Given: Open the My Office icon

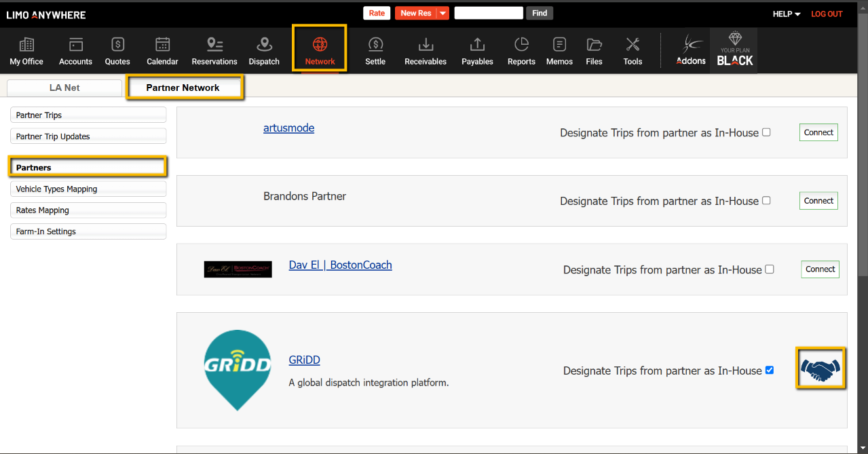Looking at the screenshot, I should [x=26, y=45].
